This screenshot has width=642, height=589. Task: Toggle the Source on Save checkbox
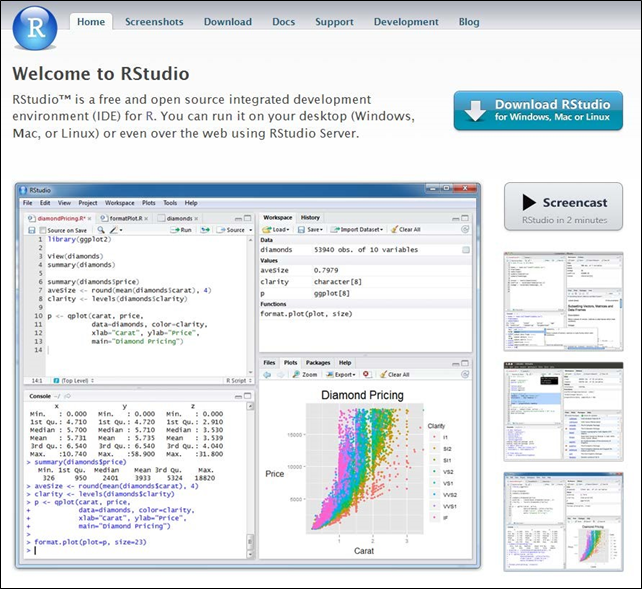[43, 230]
